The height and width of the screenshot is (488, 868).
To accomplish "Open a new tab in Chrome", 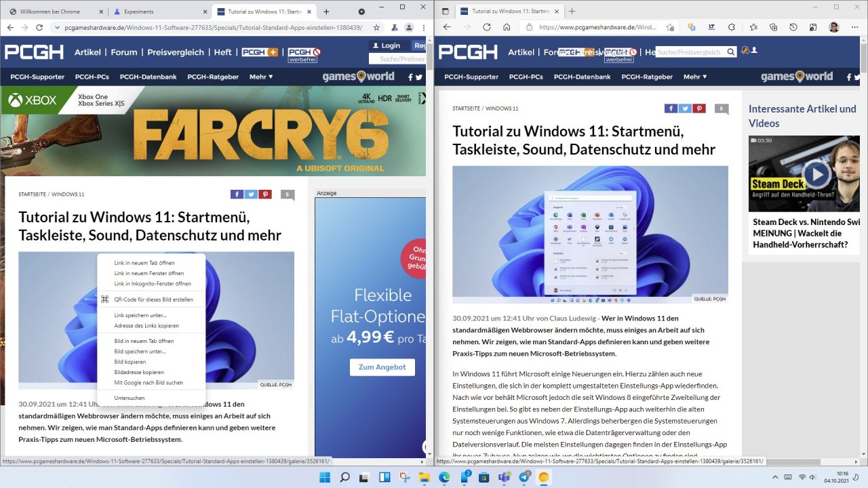I will 326,12.
